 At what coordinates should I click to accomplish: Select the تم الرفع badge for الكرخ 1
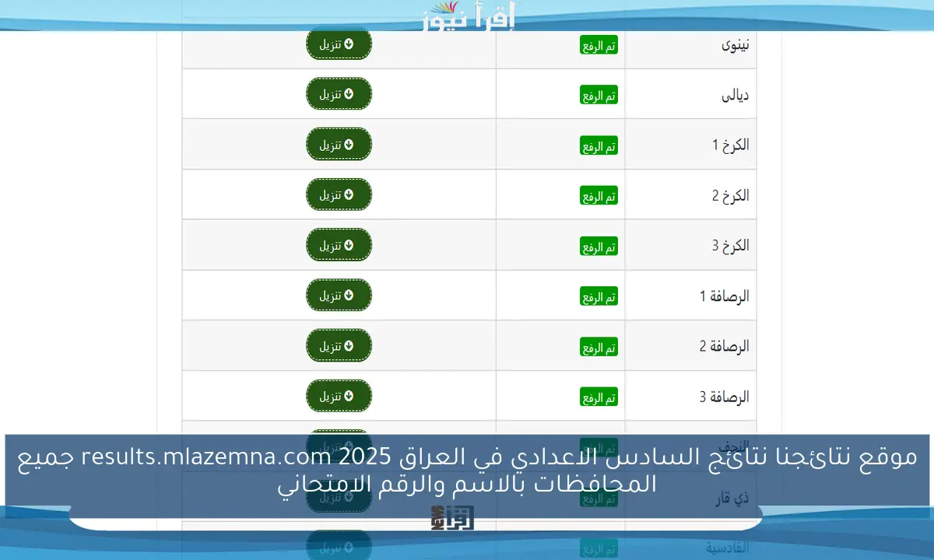pos(599,145)
